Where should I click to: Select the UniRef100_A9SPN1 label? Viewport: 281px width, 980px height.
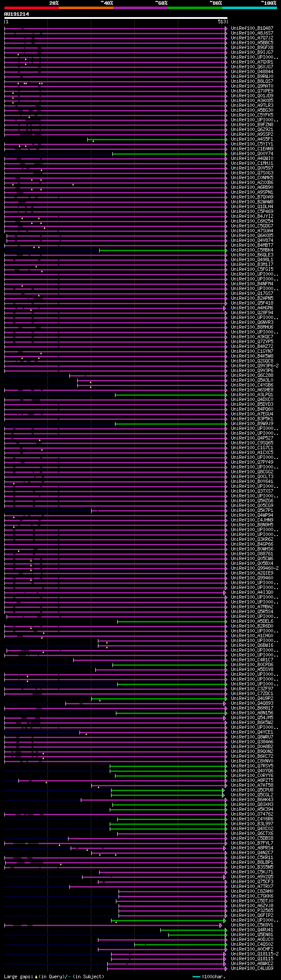[252, 192]
